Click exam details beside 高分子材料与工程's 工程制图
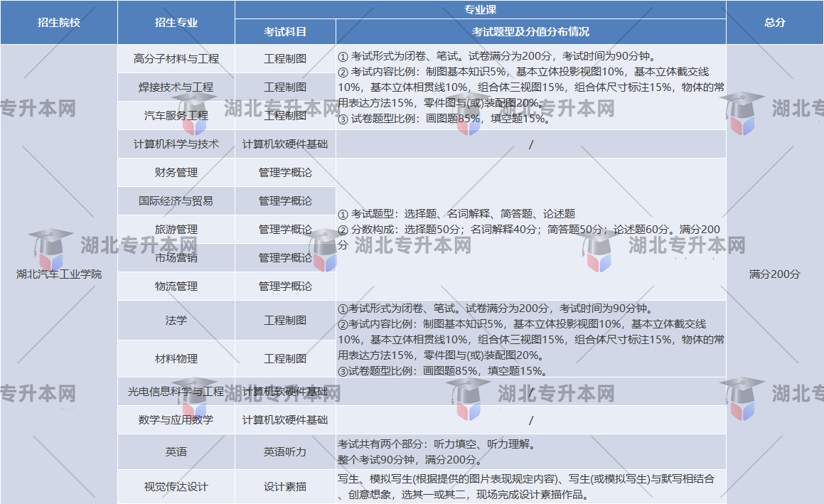 (531, 87)
